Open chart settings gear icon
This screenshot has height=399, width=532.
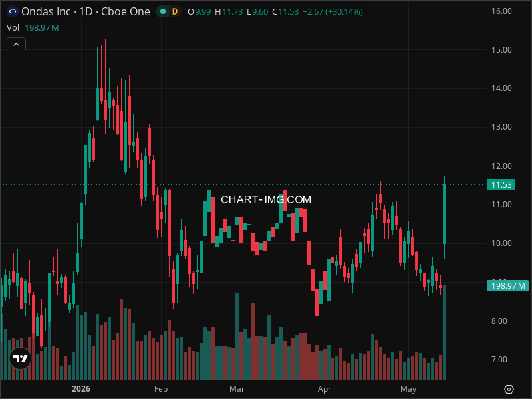pos(509,389)
